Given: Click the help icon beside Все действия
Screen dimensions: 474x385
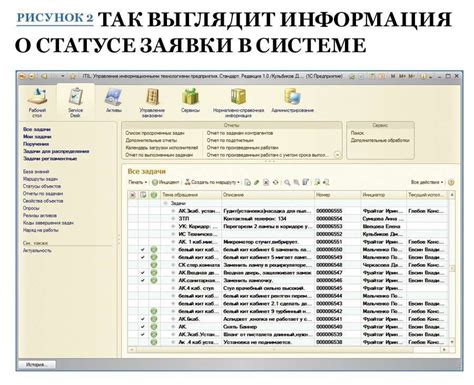Looking at the screenshot, I should [x=451, y=182].
